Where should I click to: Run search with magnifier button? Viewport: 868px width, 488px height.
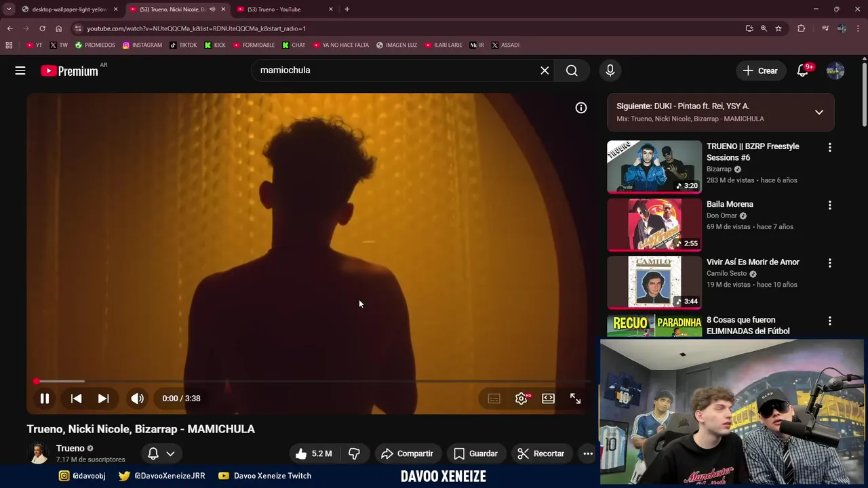572,70
